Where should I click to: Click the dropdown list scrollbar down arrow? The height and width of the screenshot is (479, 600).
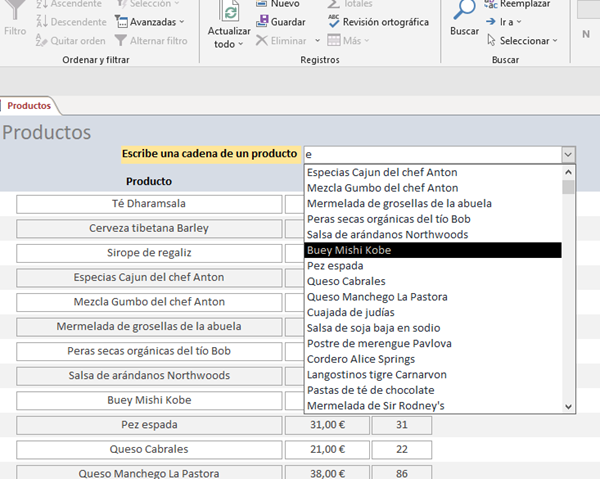point(568,406)
